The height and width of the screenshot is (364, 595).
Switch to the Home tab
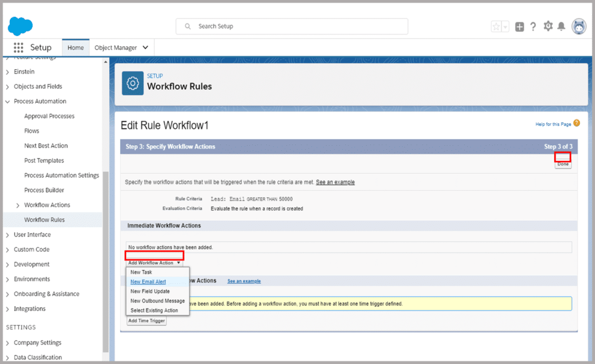(76, 48)
